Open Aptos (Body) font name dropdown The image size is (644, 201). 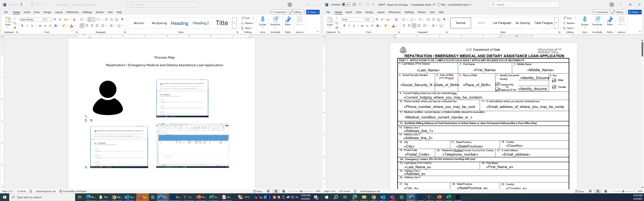[x=43, y=20]
